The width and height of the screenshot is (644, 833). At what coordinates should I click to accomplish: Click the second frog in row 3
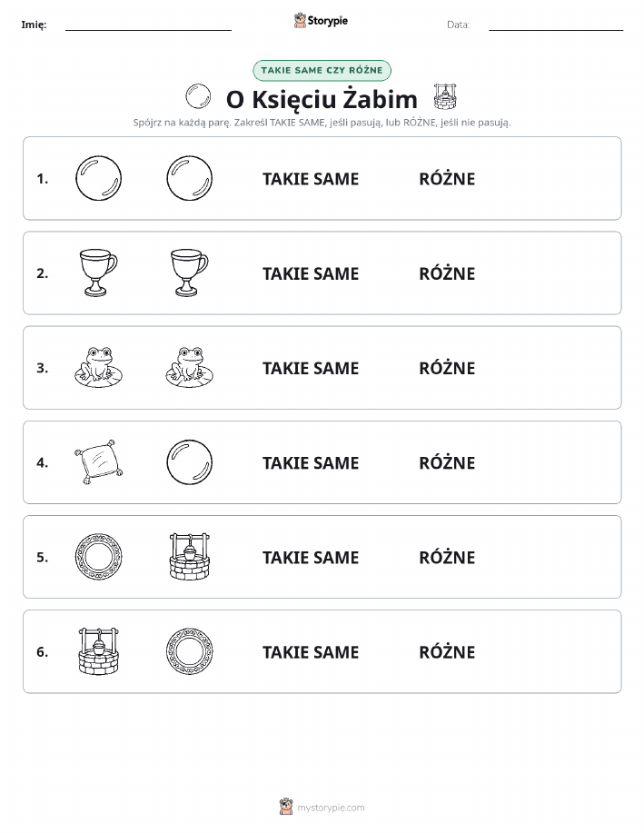coord(189,367)
